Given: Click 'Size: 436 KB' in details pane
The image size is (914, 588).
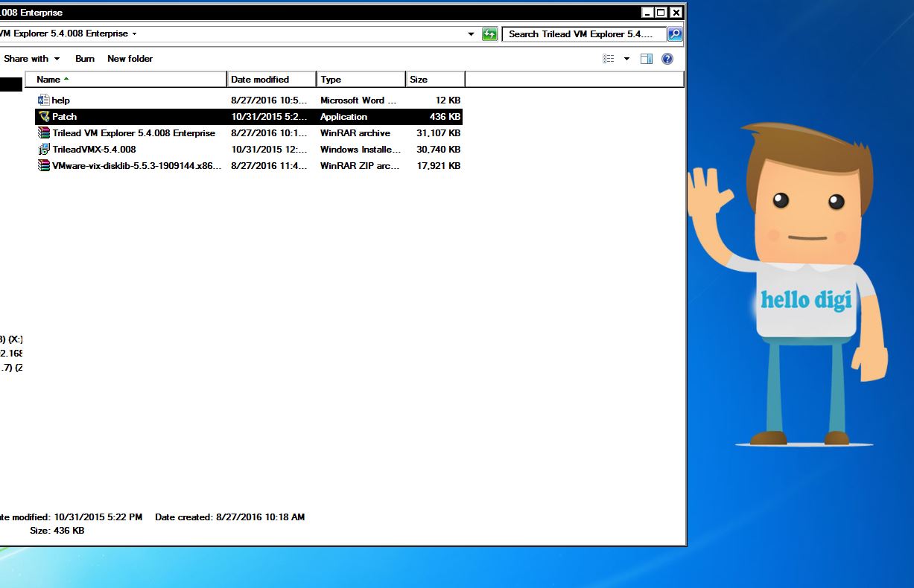Looking at the screenshot, I should click(x=57, y=531).
